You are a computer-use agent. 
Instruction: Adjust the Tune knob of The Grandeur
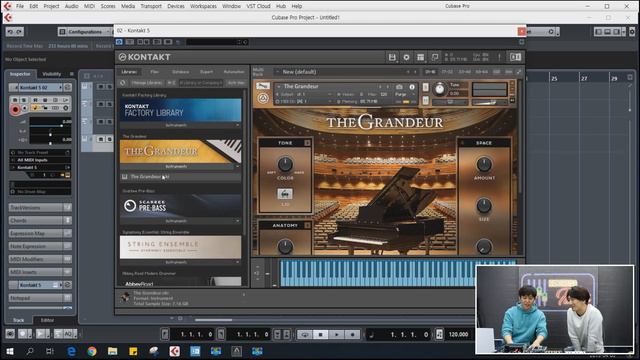tap(440, 89)
